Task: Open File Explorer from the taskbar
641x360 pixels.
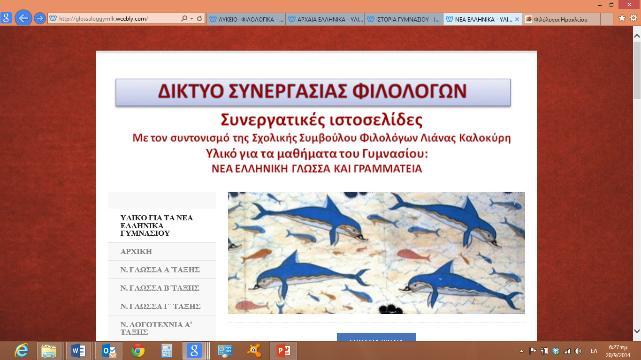Action: pos(48,351)
